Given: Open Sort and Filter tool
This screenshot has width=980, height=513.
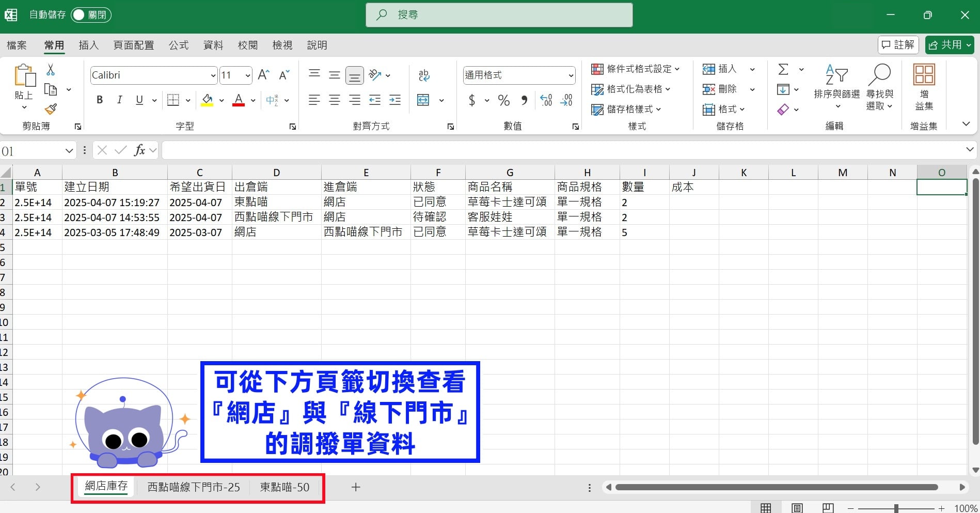Looking at the screenshot, I should [837, 86].
